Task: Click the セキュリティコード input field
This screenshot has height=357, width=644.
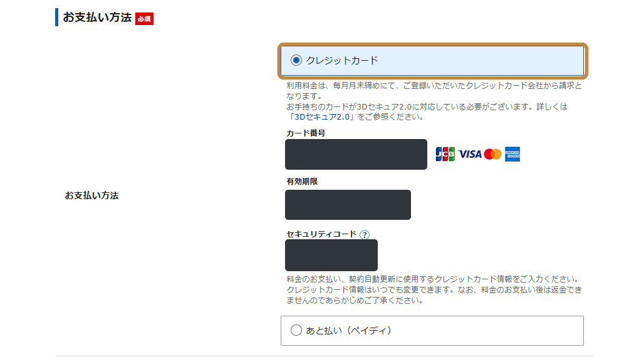Action: click(x=331, y=255)
